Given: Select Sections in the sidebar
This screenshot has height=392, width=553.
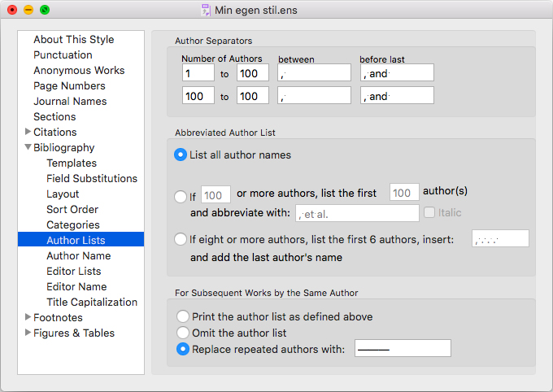Looking at the screenshot, I should [x=54, y=116].
